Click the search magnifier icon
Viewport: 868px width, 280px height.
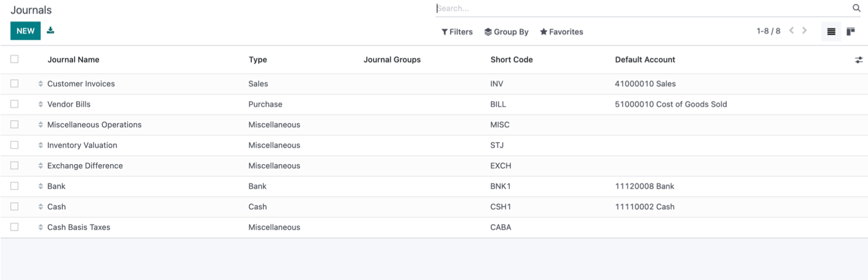tap(856, 8)
